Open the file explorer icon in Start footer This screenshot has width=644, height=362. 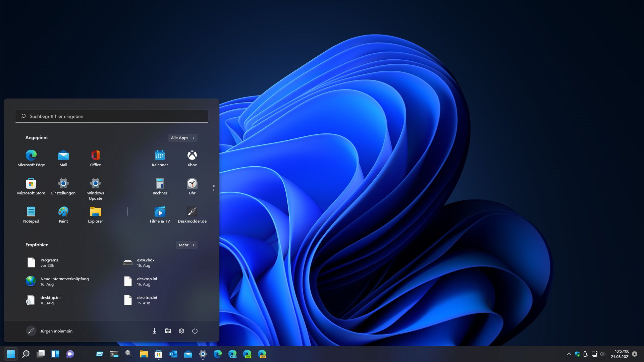click(168, 331)
